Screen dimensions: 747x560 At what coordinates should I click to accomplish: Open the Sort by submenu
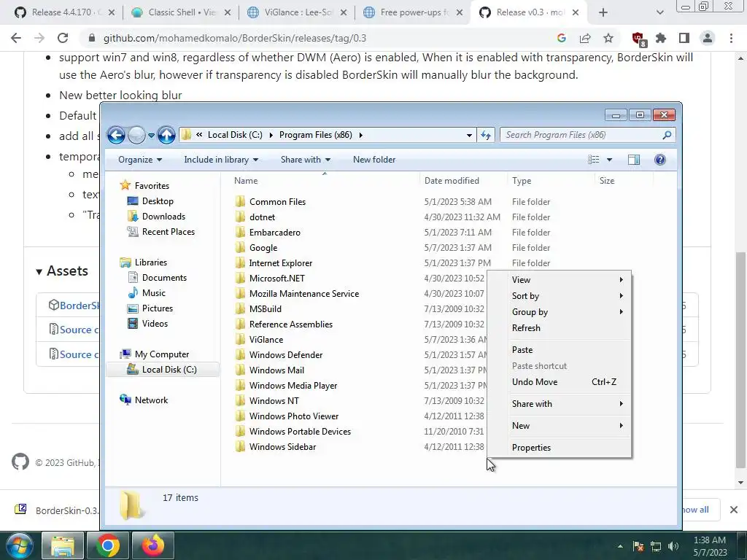tap(568, 296)
